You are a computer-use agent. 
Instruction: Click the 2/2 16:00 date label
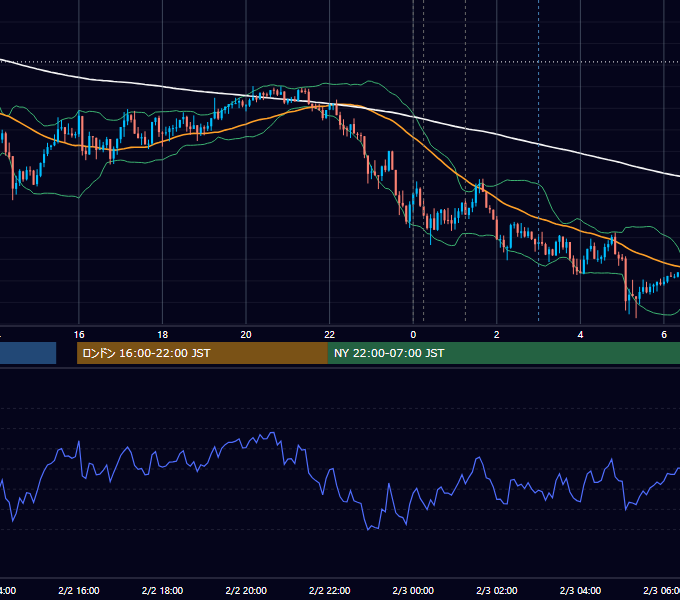[x=79, y=591]
